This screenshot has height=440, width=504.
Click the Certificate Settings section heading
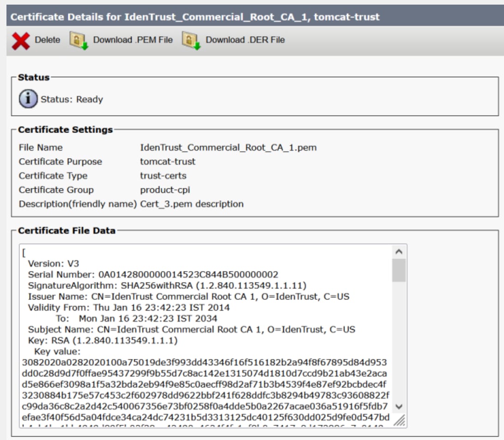point(65,129)
